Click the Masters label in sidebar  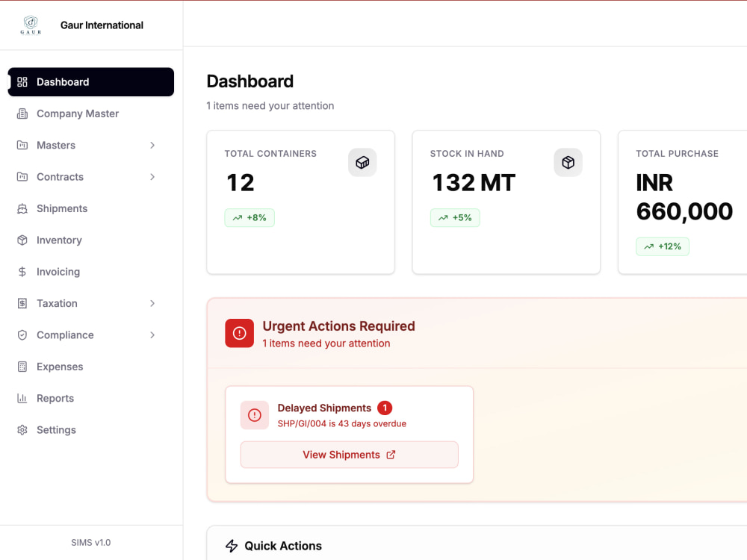[56, 146]
